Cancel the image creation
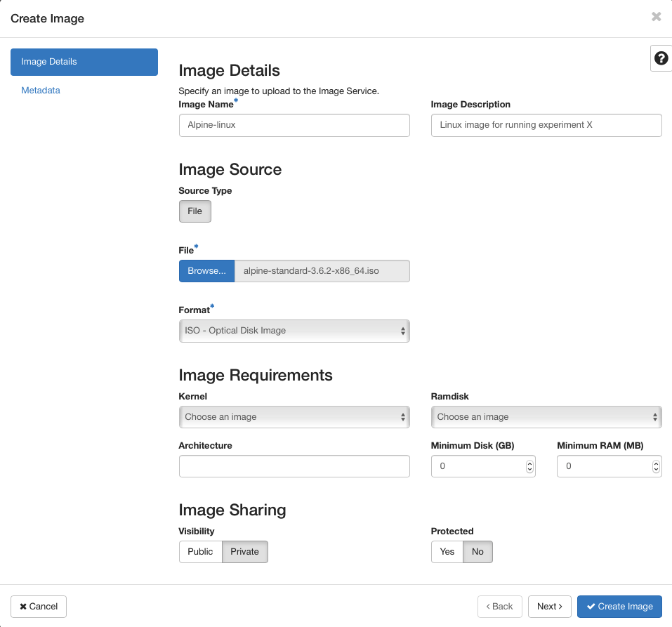The width and height of the screenshot is (672, 627). point(38,606)
